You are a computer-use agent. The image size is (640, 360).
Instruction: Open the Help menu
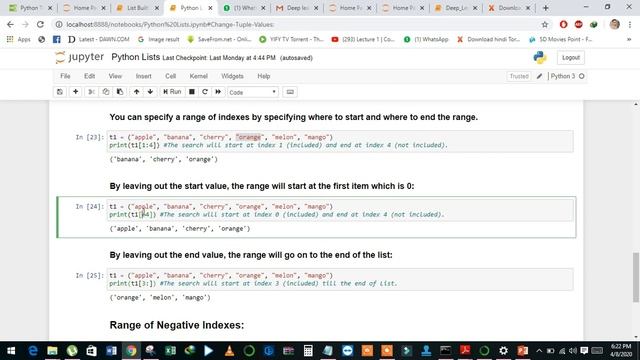tap(264, 76)
